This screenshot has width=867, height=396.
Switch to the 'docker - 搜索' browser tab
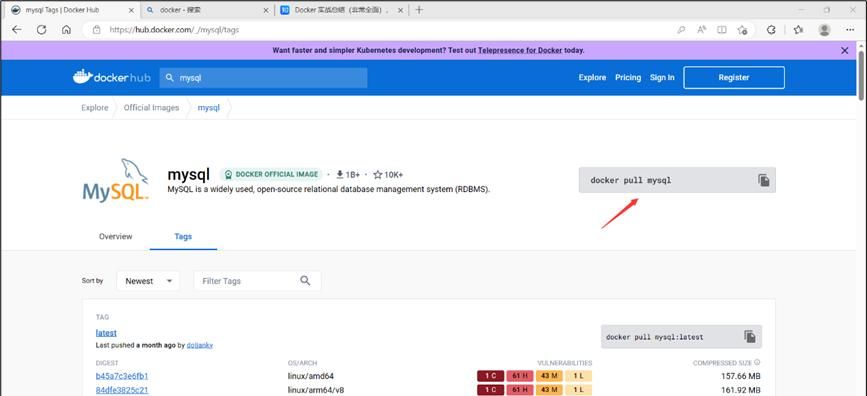[x=206, y=10]
